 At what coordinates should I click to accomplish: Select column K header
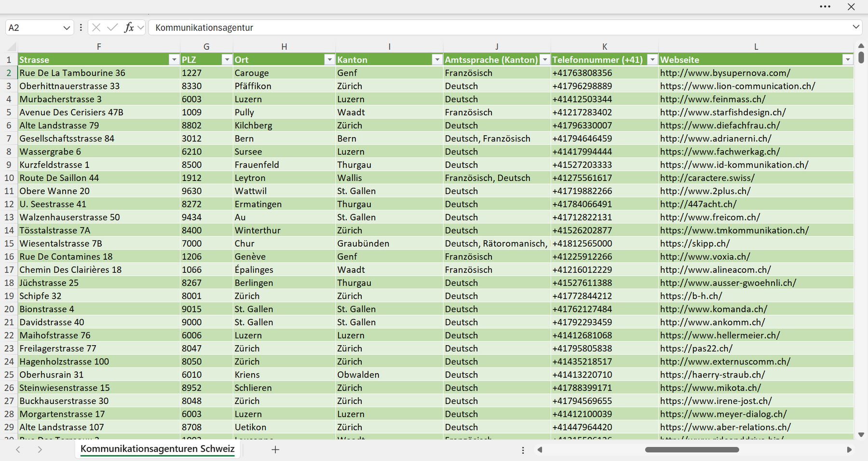[x=605, y=47]
